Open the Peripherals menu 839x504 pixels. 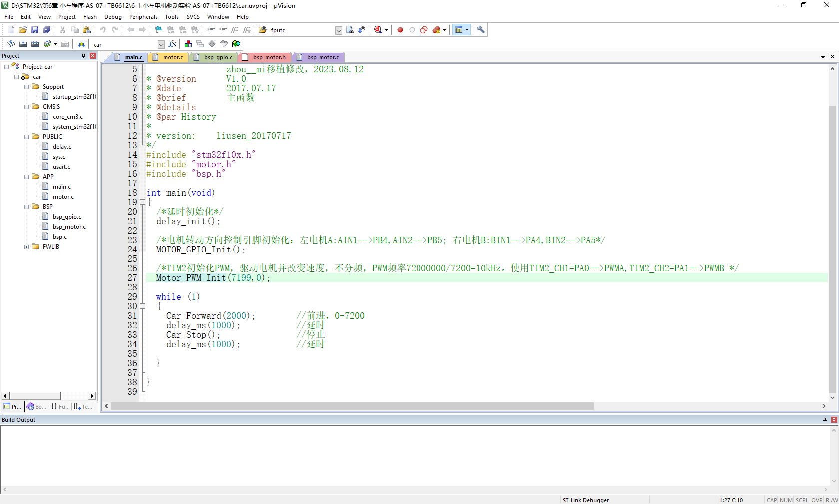[143, 17]
